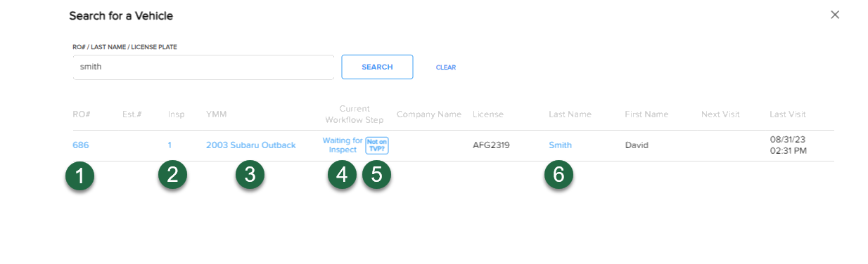Open the inspection count link 1

170,145
